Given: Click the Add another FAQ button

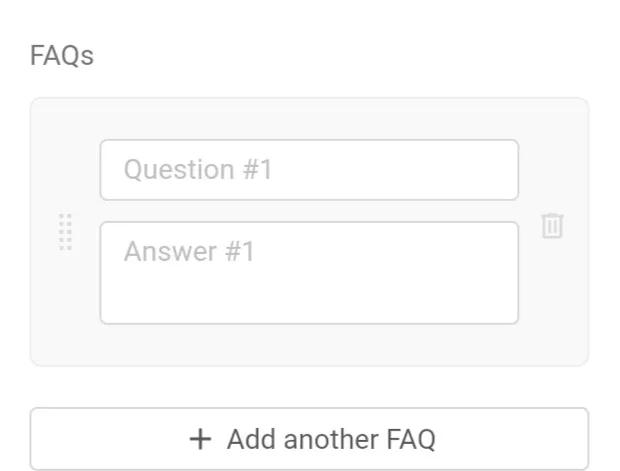Looking at the screenshot, I should [x=309, y=439].
